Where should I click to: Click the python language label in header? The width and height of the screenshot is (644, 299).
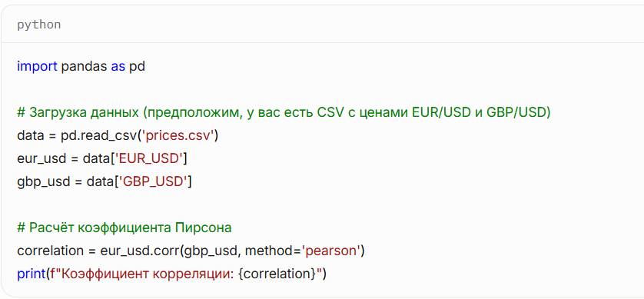pyautogui.click(x=39, y=25)
